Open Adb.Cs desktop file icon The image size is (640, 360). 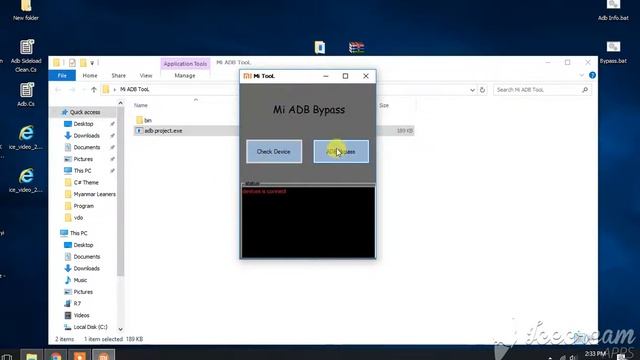(x=26, y=94)
